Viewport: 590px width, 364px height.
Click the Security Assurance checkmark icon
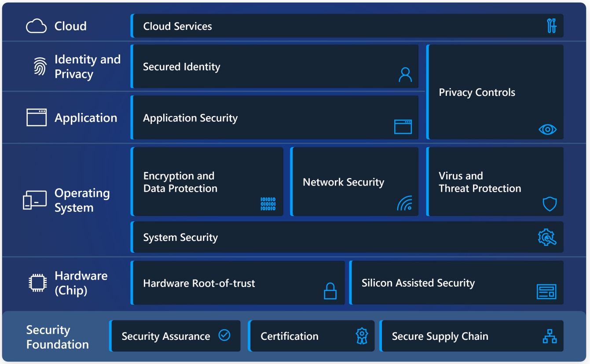[x=224, y=335]
